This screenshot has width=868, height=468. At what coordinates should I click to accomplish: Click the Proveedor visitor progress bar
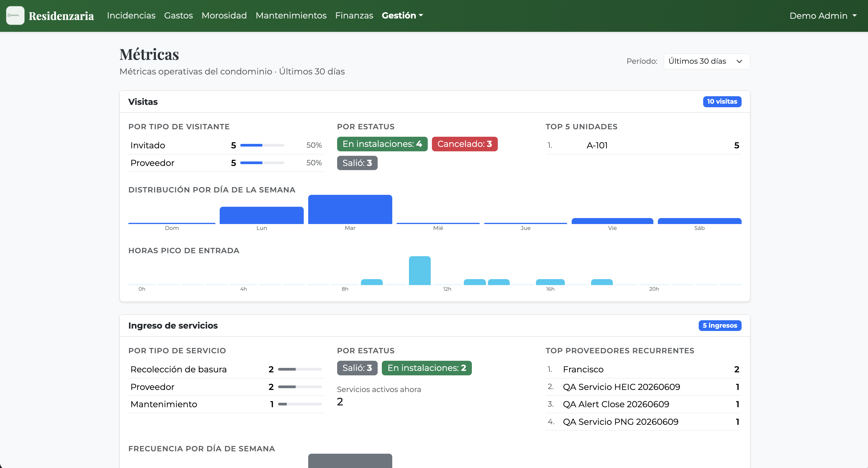(x=262, y=163)
